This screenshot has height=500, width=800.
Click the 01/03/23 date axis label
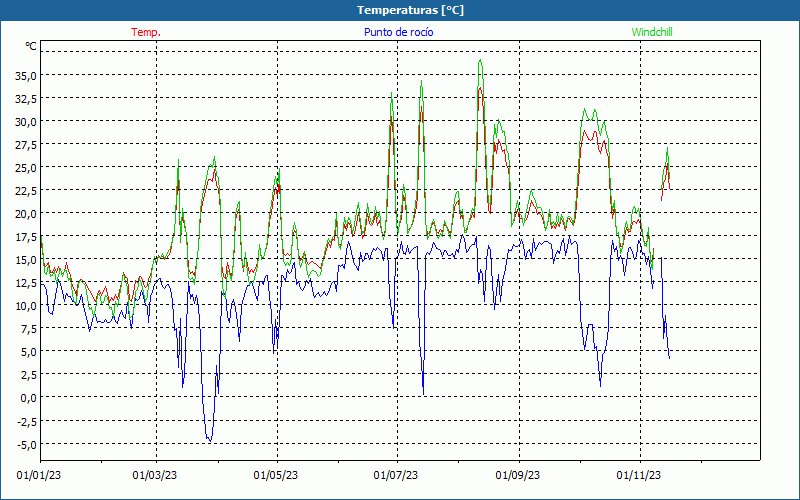(155, 476)
